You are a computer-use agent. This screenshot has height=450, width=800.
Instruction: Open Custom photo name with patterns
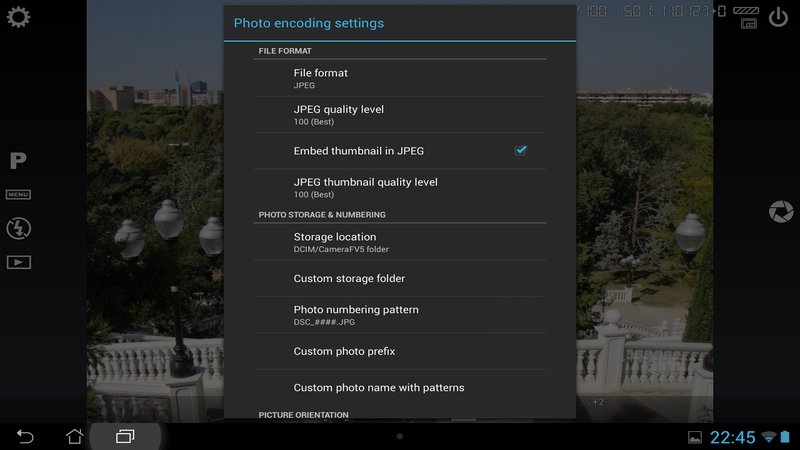click(399, 388)
